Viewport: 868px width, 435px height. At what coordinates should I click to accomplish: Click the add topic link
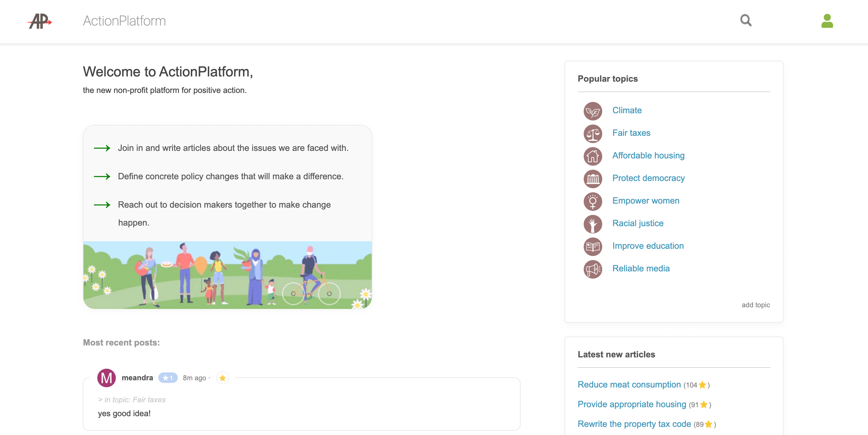[755, 305]
